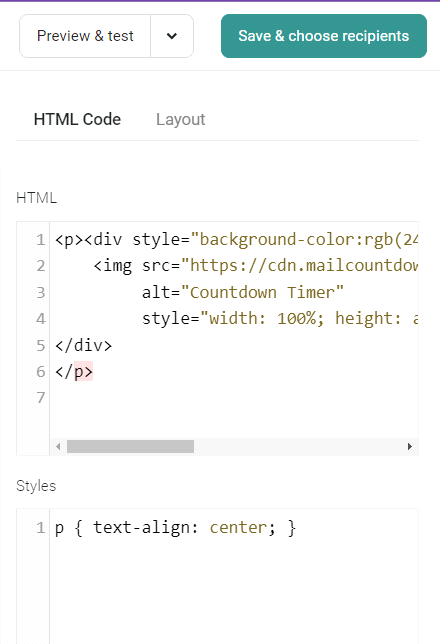Click the alt="Countdown Timer" line
The height and width of the screenshot is (644, 440).
click(x=243, y=292)
